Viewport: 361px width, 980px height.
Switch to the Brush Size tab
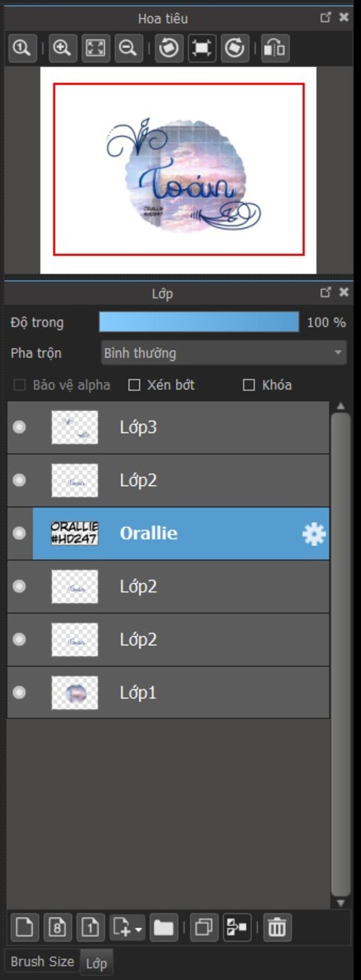(x=42, y=961)
